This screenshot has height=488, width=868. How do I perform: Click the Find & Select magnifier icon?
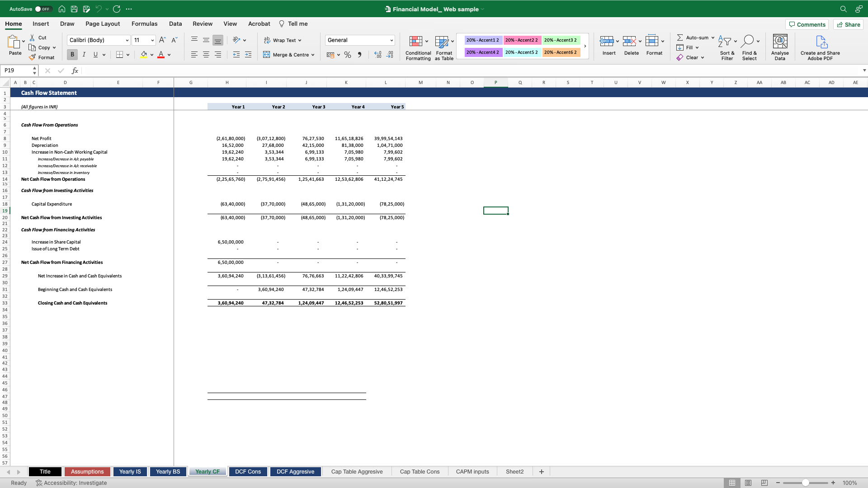pyautogui.click(x=748, y=41)
